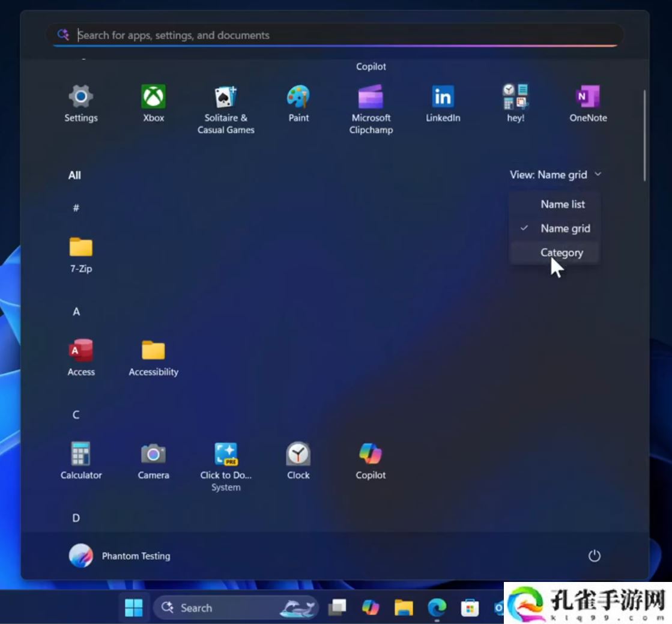
Task: Open Microsoft Clipchamp
Action: [371, 110]
